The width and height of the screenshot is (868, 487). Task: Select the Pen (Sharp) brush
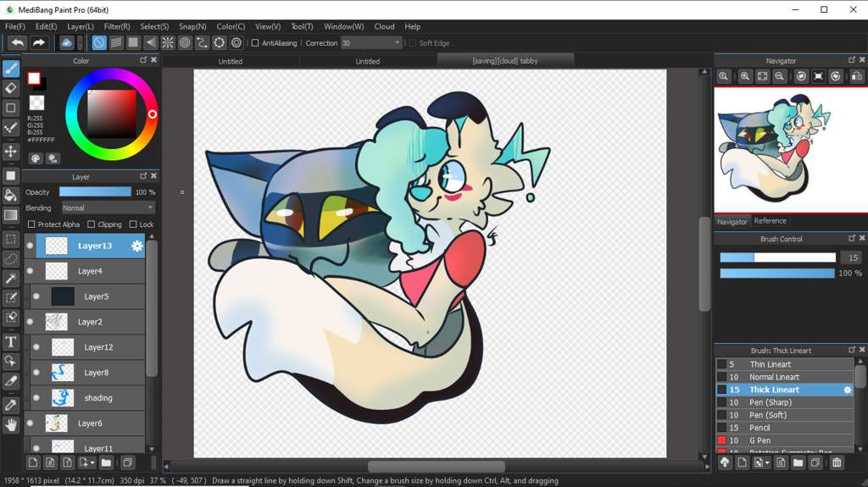(785, 402)
